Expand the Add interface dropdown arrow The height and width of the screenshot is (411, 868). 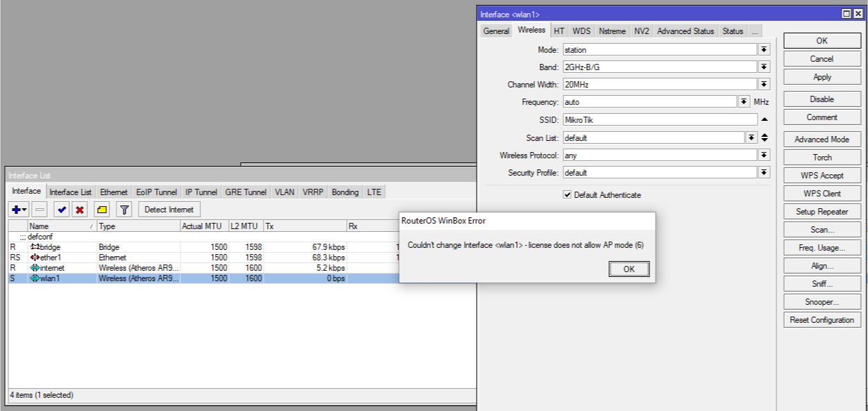(25, 210)
